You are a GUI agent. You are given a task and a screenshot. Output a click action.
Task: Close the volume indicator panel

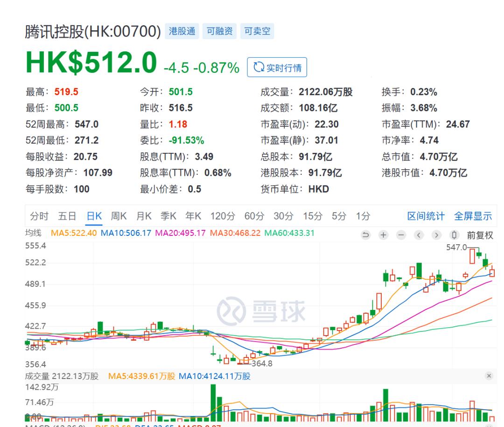[489, 376]
